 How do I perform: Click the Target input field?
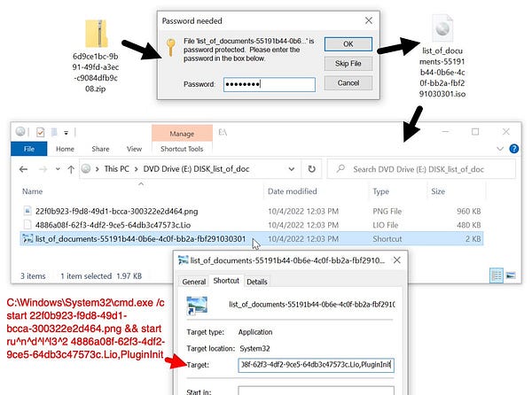[x=316, y=365]
